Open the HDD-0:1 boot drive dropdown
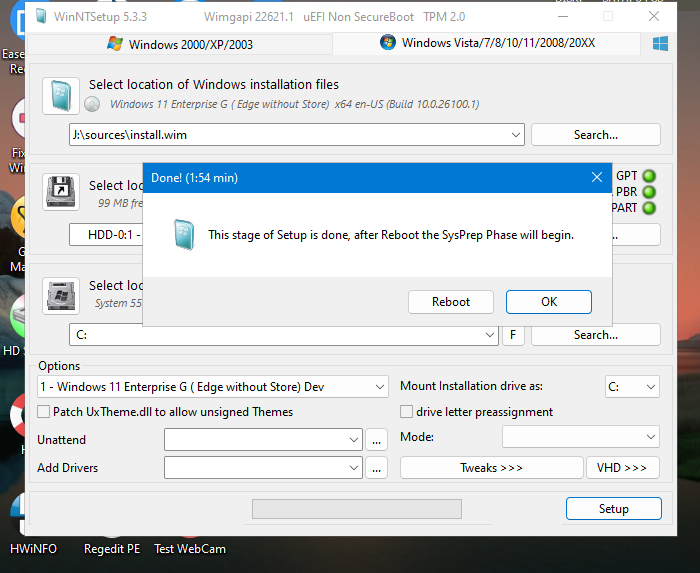Screen dimensions: 700x573 coord(106,235)
